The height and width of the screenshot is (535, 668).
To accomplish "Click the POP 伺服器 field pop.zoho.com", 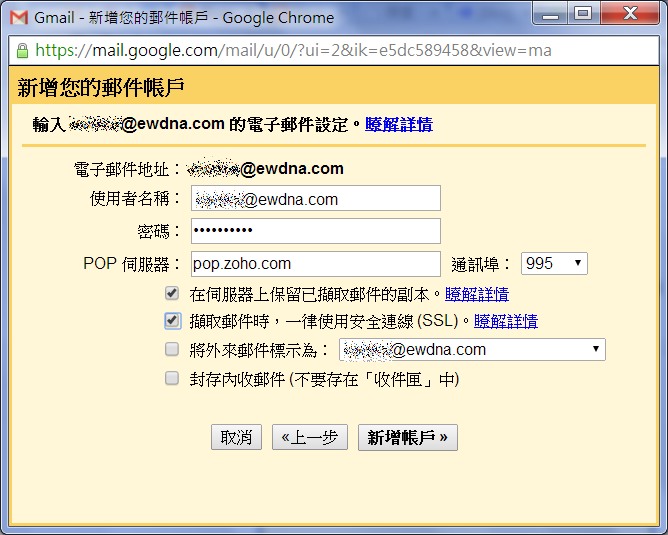I will 316,264.
